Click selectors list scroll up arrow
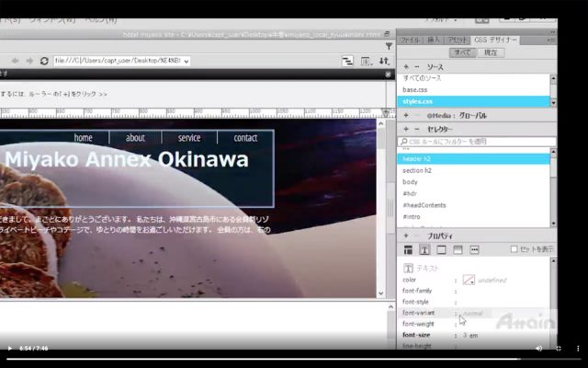Screen dimensions: 588x368 click(x=553, y=152)
